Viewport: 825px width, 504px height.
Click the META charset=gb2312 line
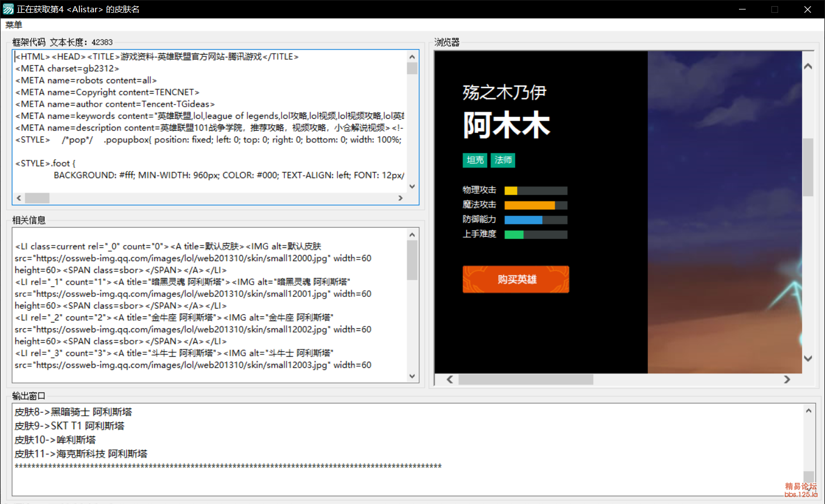[67, 68]
